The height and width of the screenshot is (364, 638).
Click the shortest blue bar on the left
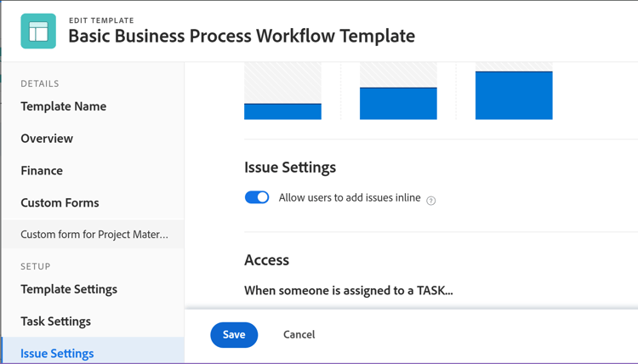(282, 111)
